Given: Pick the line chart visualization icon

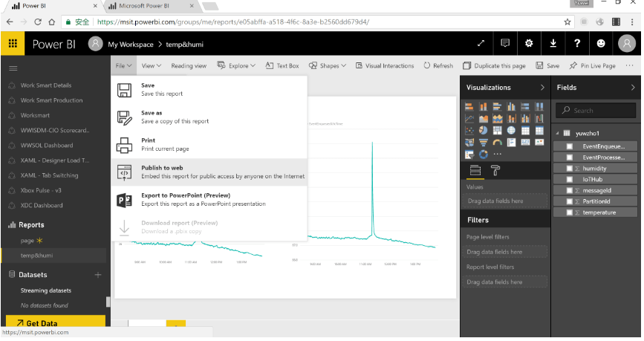Looking at the screenshot, I should pos(469,119).
